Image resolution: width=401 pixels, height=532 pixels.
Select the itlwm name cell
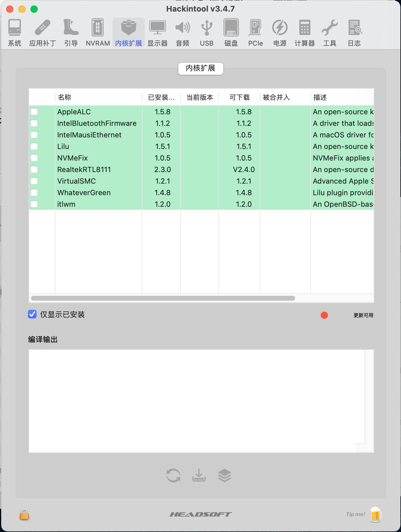(98, 204)
